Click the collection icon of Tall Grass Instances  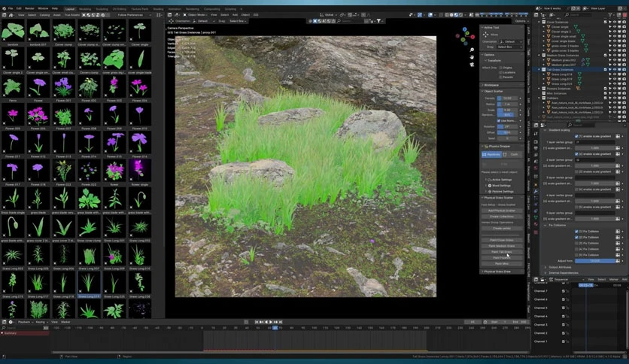(544, 69)
